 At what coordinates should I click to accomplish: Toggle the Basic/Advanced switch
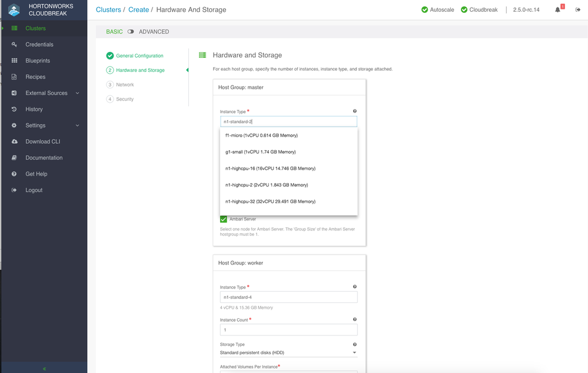[131, 32]
